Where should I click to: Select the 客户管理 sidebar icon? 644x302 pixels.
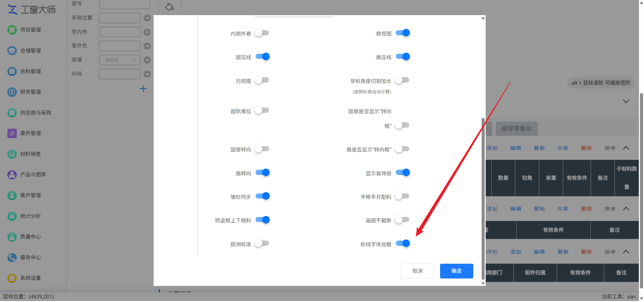click(12, 196)
